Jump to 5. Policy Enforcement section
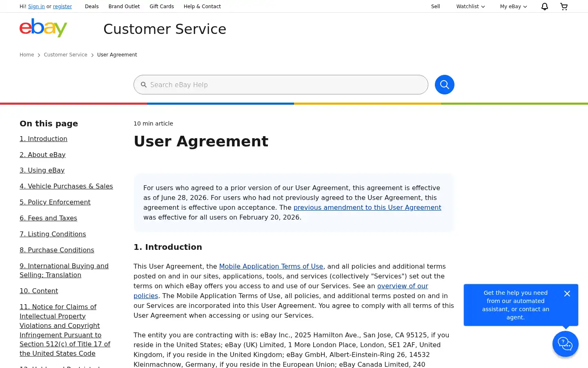588x368 pixels. [55, 202]
